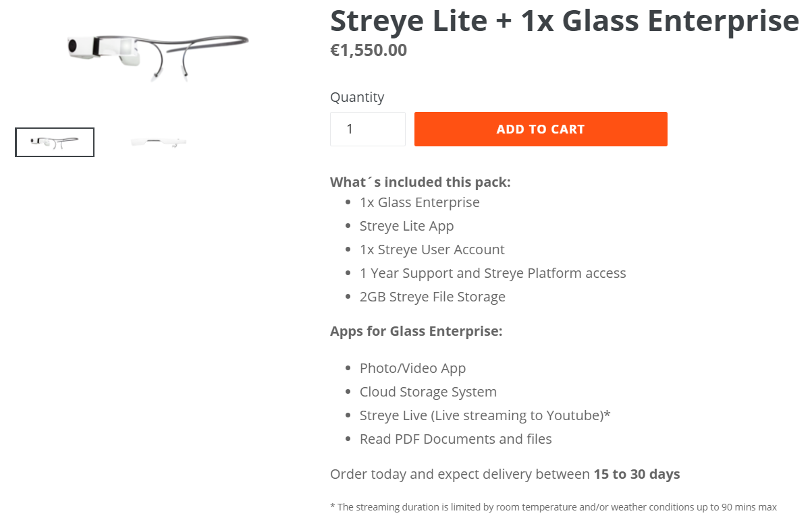This screenshot has height=526, width=812.
Task: Click the Quantity input field
Action: coord(368,129)
